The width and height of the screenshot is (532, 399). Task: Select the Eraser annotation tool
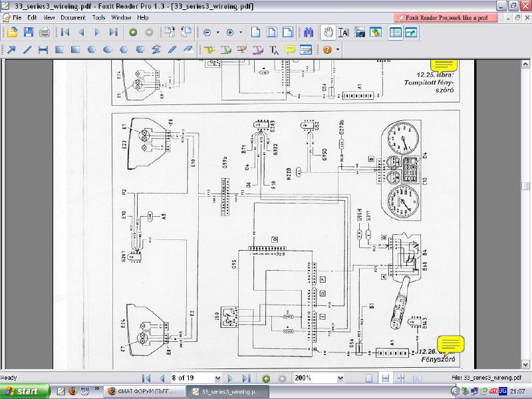(x=188, y=49)
